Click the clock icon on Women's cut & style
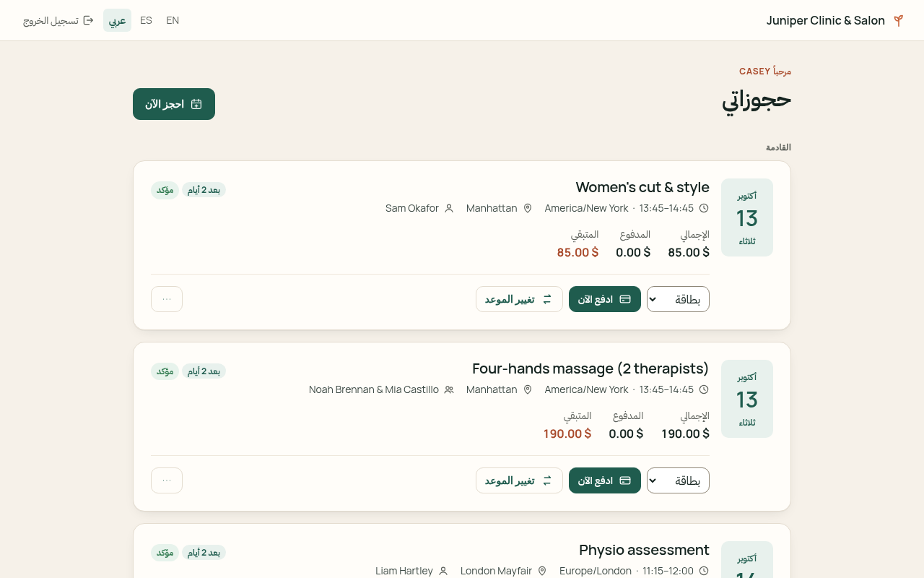Screen dimensions: 924x578 click(704, 208)
